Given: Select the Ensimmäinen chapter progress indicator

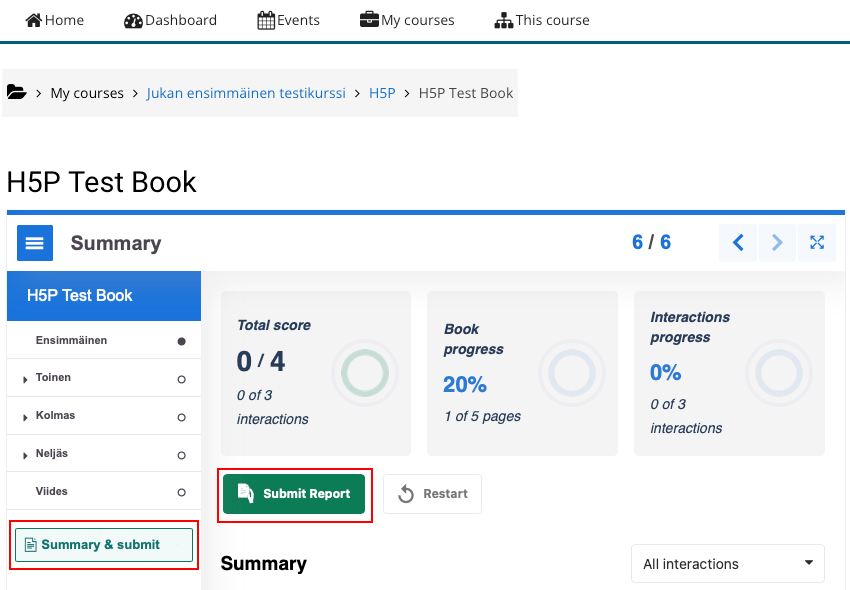Looking at the screenshot, I should tap(182, 340).
